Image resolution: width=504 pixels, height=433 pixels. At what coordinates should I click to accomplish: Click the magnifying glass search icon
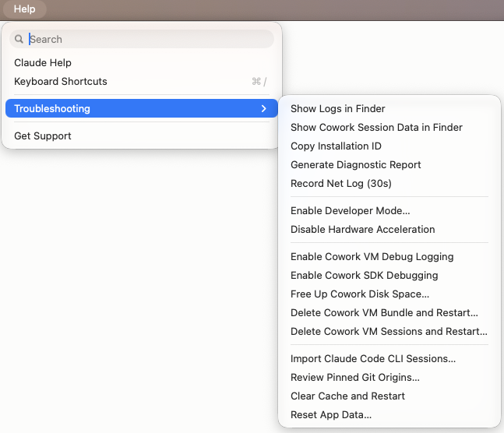(19, 39)
